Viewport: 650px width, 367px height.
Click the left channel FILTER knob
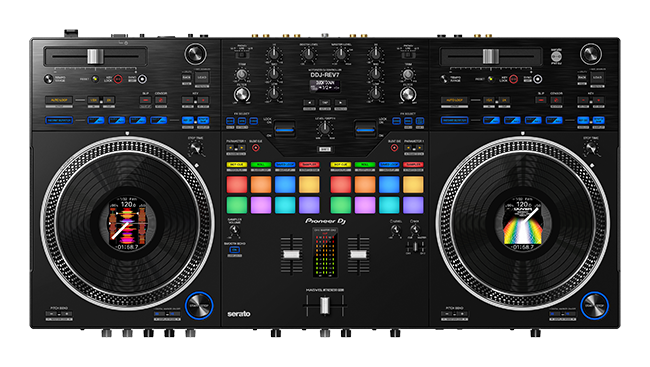coord(241,95)
